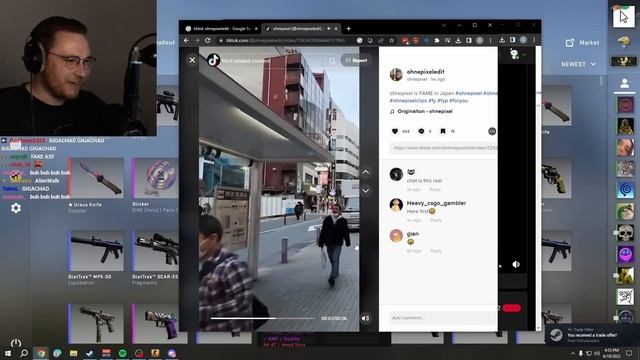Open Counter-Strike from the taskbar
This screenshot has width=640, height=360.
pyautogui.click(x=155, y=353)
